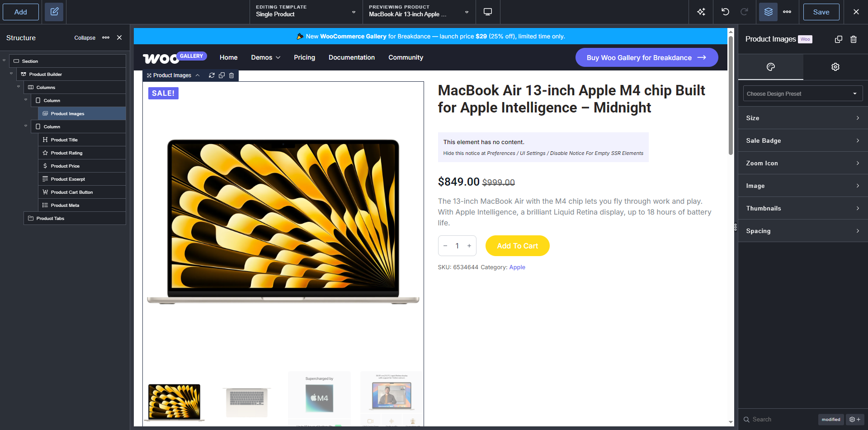This screenshot has height=430, width=868.
Task: Open the Previewing Product dropdown
Action: click(x=419, y=12)
